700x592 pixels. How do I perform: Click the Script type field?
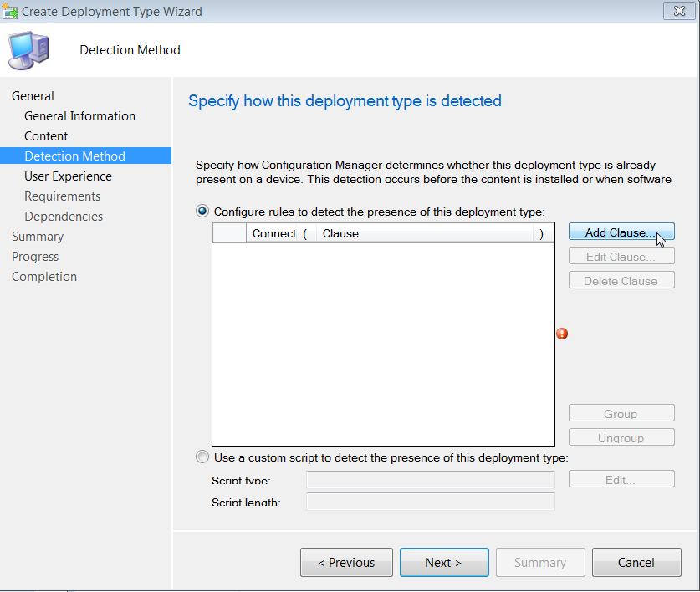click(430, 479)
